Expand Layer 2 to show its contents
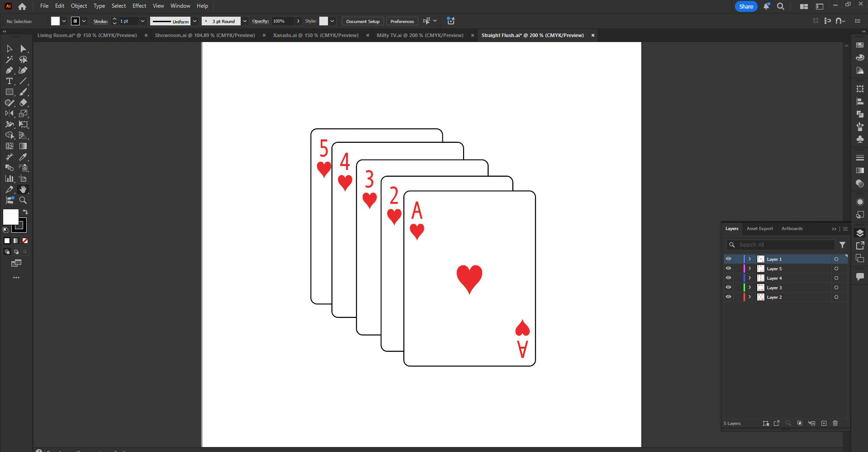The width and height of the screenshot is (868, 452). pos(749,297)
